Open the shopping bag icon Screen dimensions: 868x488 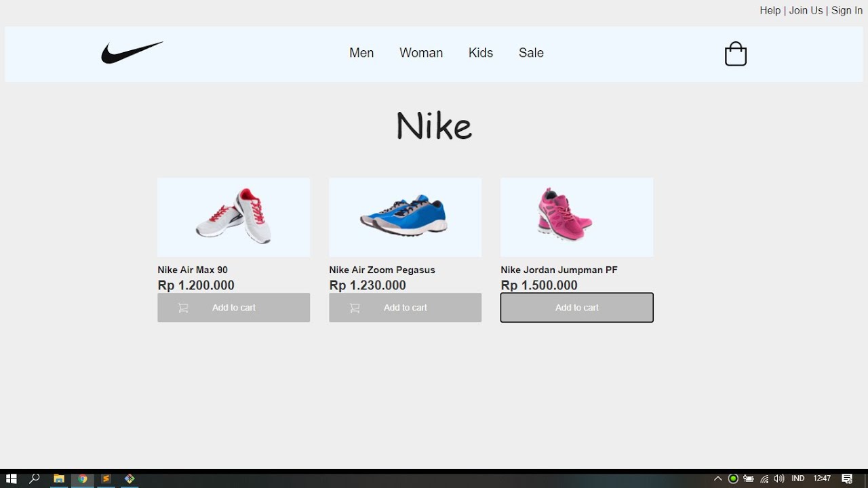point(736,54)
